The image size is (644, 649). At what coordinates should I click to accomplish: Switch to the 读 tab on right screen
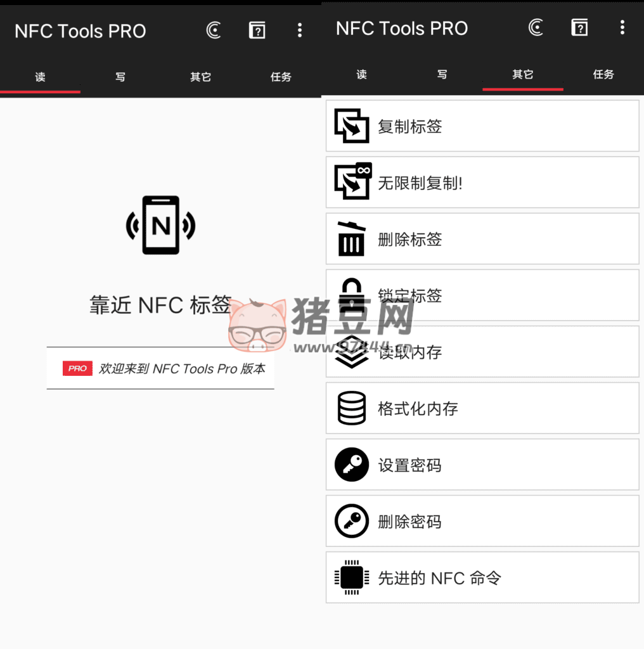[362, 75]
